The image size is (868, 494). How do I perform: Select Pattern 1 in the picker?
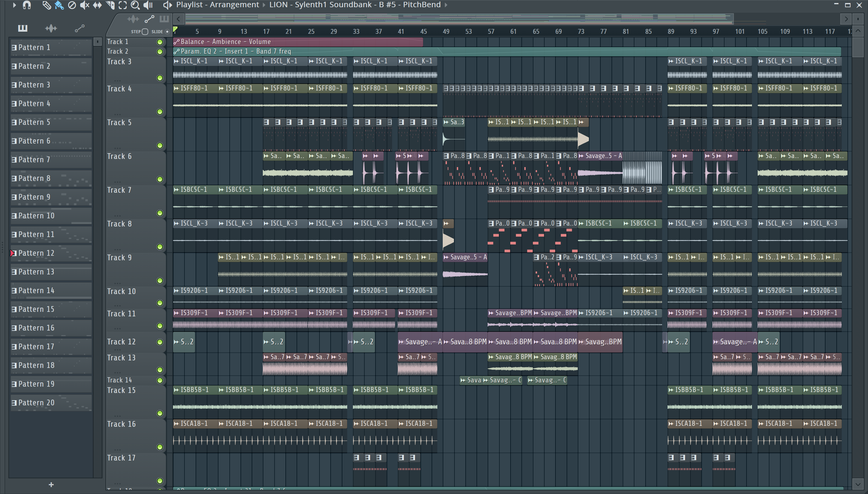click(51, 48)
